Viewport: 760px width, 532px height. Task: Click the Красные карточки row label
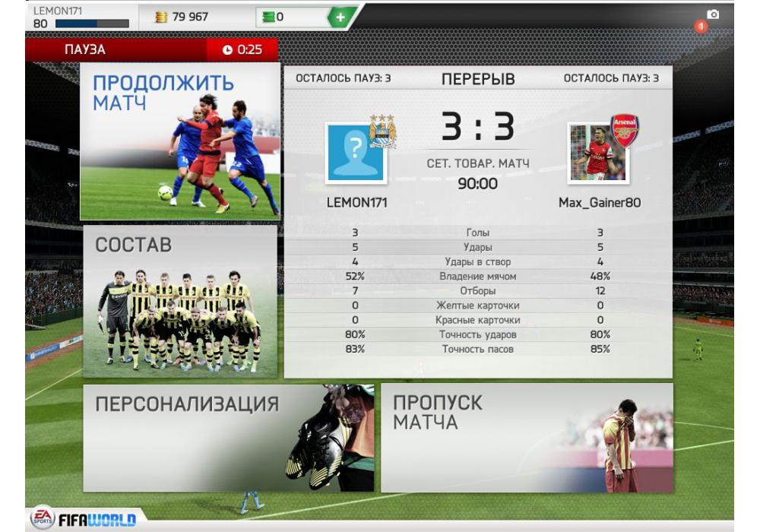[478, 320]
